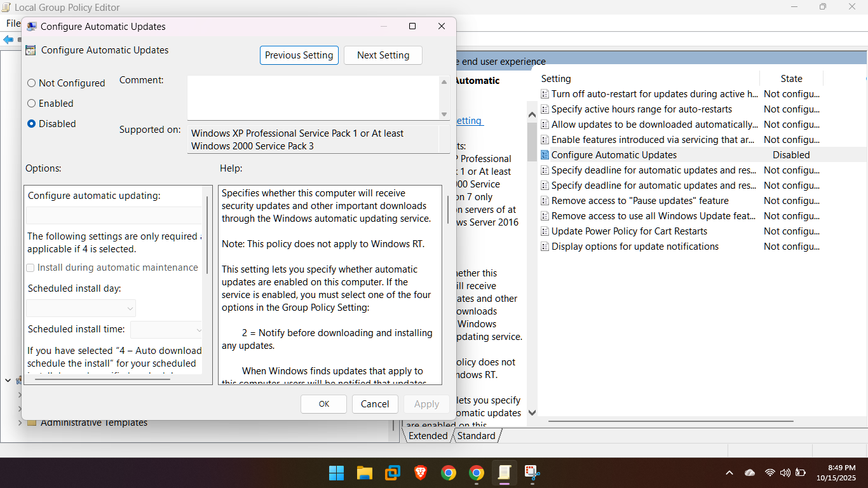Viewport: 868px width, 488px height.
Task: Switch to the Extended tab
Action: click(x=428, y=436)
